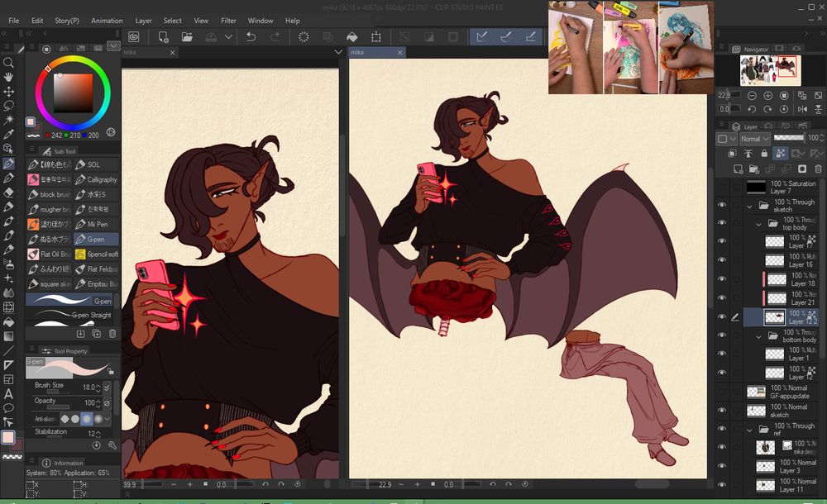The height and width of the screenshot is (504, 827).
Task: Click the Scale/Rotate transform icon
Action: 376,37
